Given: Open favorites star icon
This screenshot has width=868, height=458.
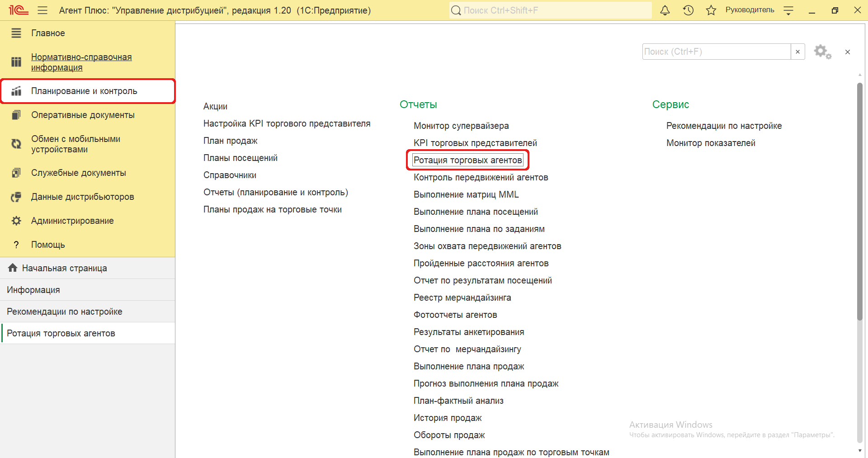Looking at the screenshot, I should click(x=711, y=10).
